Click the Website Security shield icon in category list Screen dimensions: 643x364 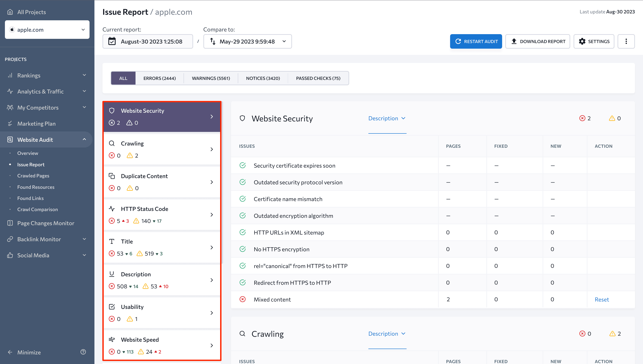[x=112, y=110]
